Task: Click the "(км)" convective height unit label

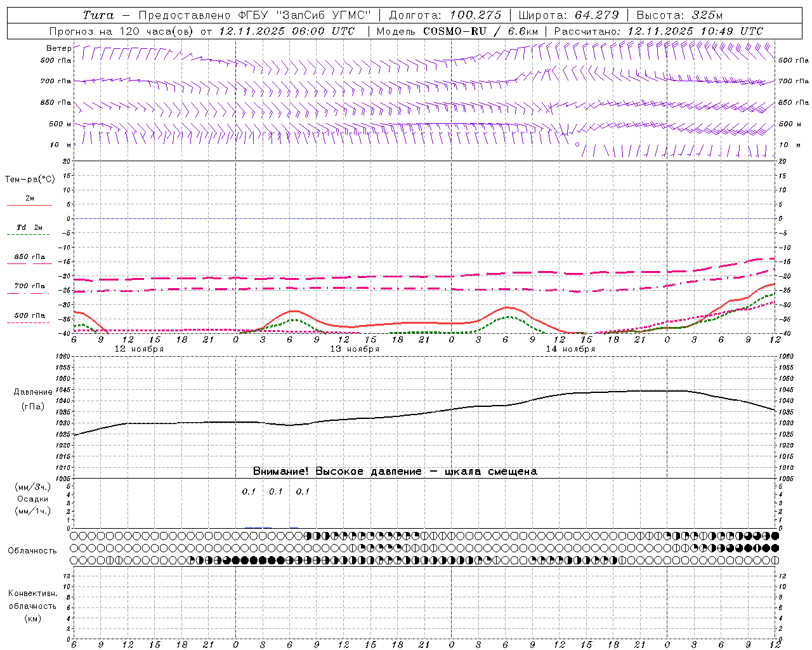Action: [x=33, y=618]
